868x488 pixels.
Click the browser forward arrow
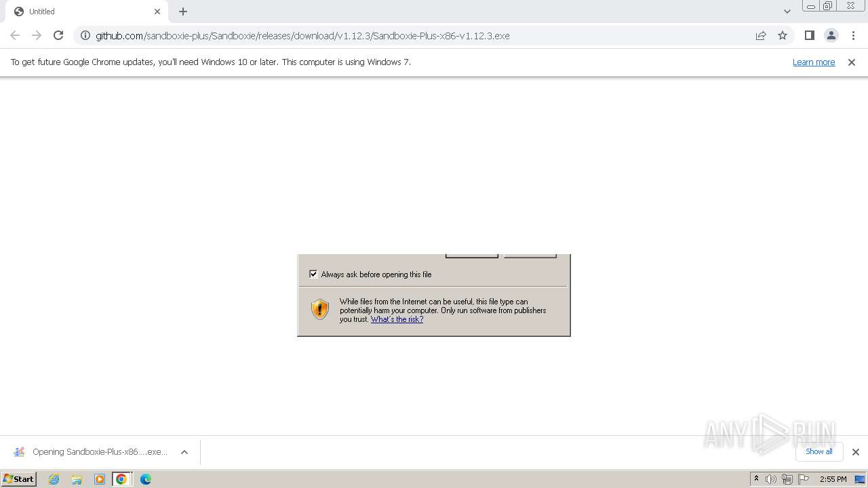point(37,35)
